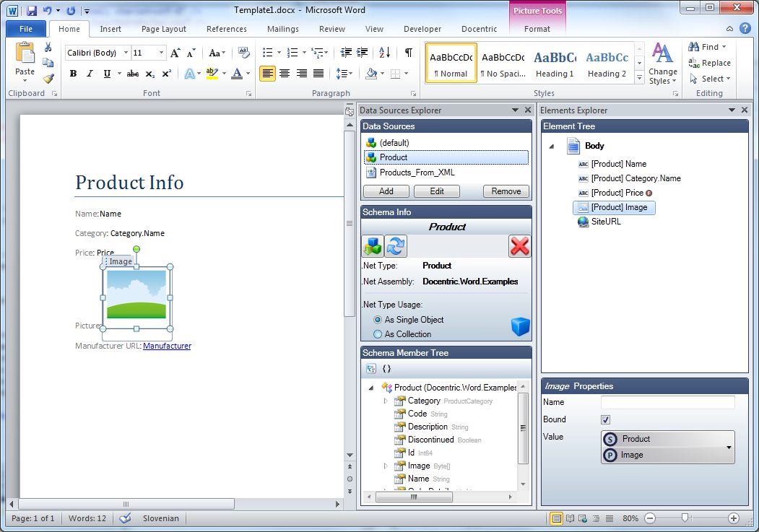759x532 pixels.
Task: Click the Save icon in Quick Access Toolbar
Action: coord(32,11)
